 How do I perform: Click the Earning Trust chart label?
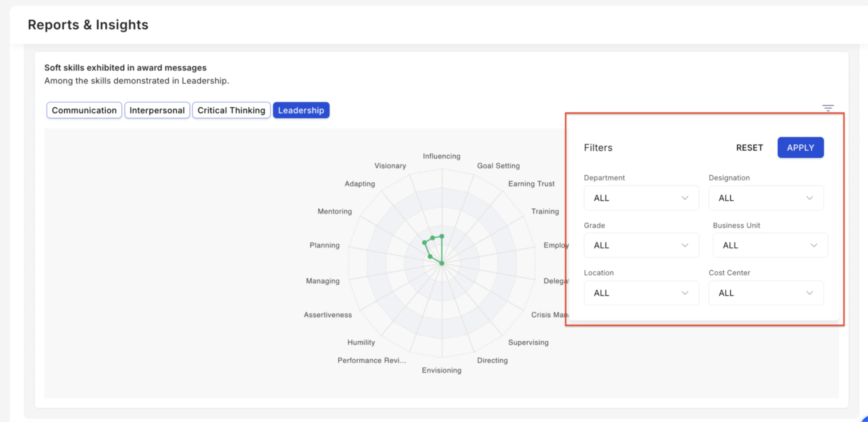point(531,184)
